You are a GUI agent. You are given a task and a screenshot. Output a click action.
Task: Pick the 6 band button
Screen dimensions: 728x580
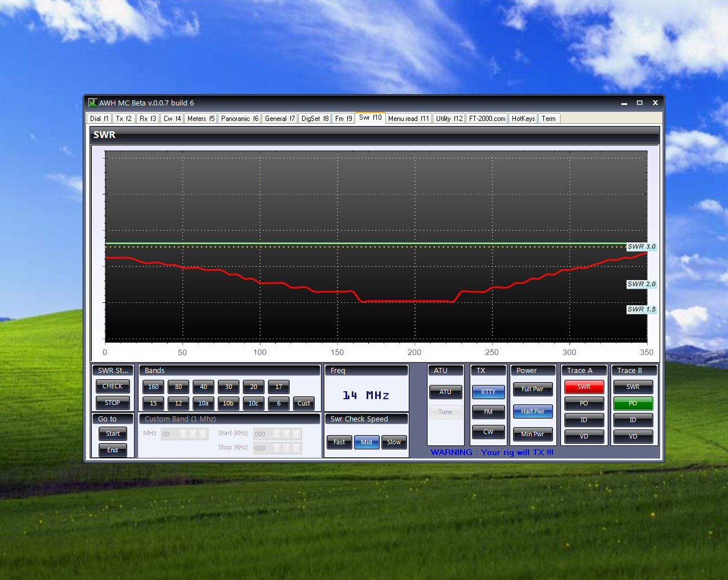(x=279, y=403)
